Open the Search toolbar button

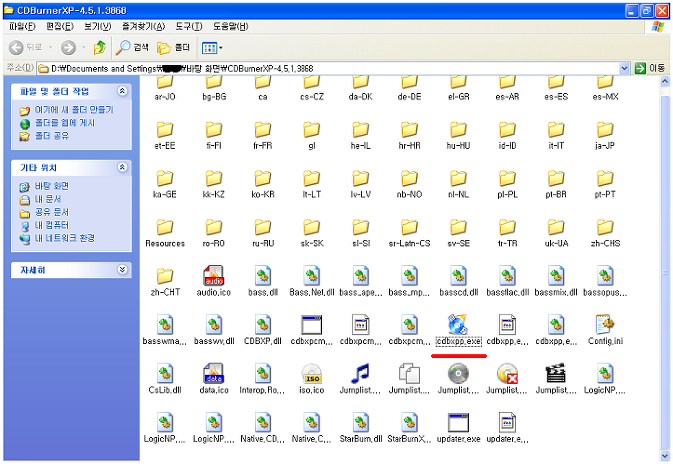click(132, 47)
